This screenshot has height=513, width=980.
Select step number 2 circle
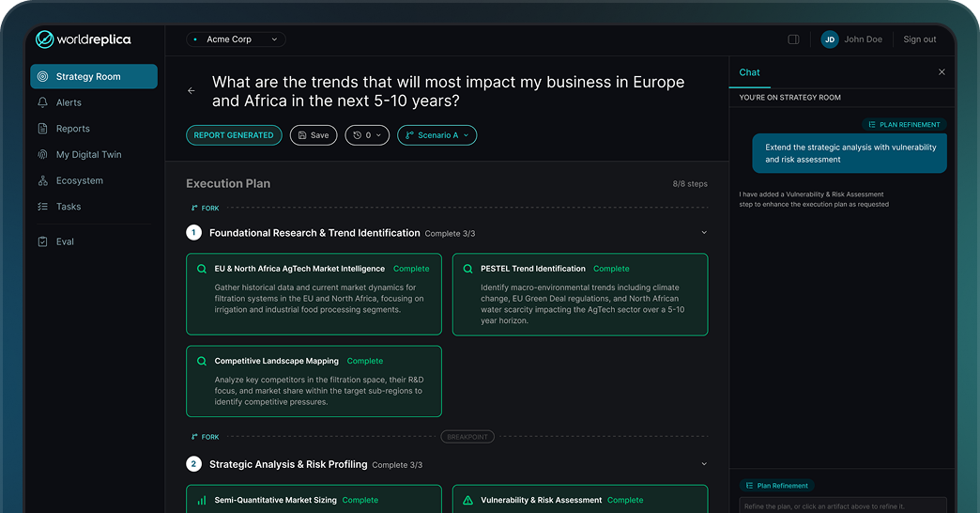point(193,464)
